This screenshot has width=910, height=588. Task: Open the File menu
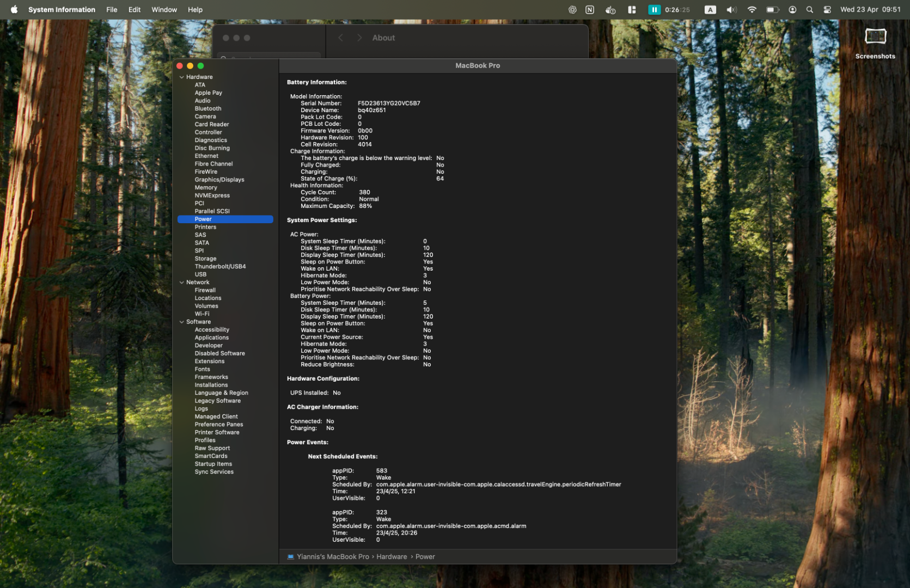pyautogui.click(x=112, y=9)
